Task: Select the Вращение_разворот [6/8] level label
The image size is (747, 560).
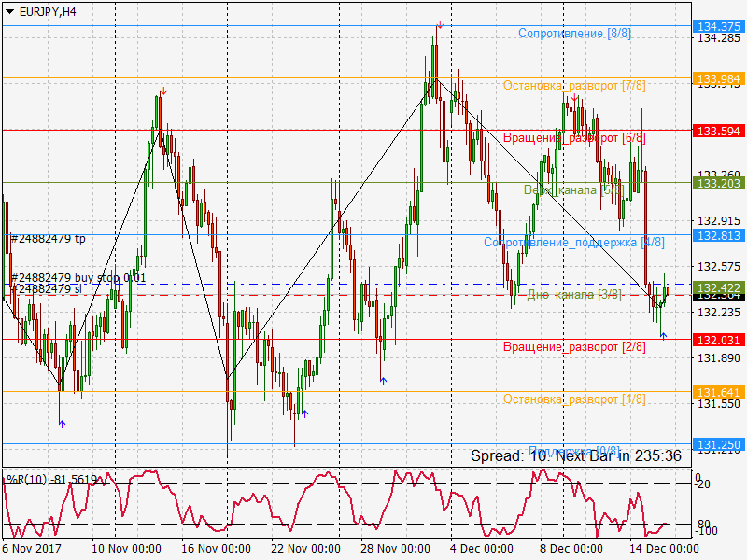Action: click(x=574, y=138)
